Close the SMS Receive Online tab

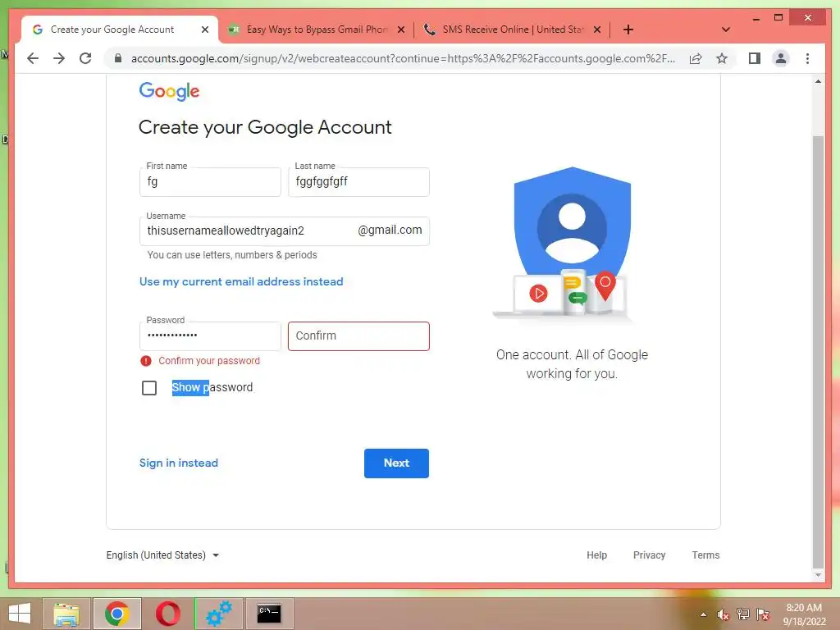click(597, 30)
